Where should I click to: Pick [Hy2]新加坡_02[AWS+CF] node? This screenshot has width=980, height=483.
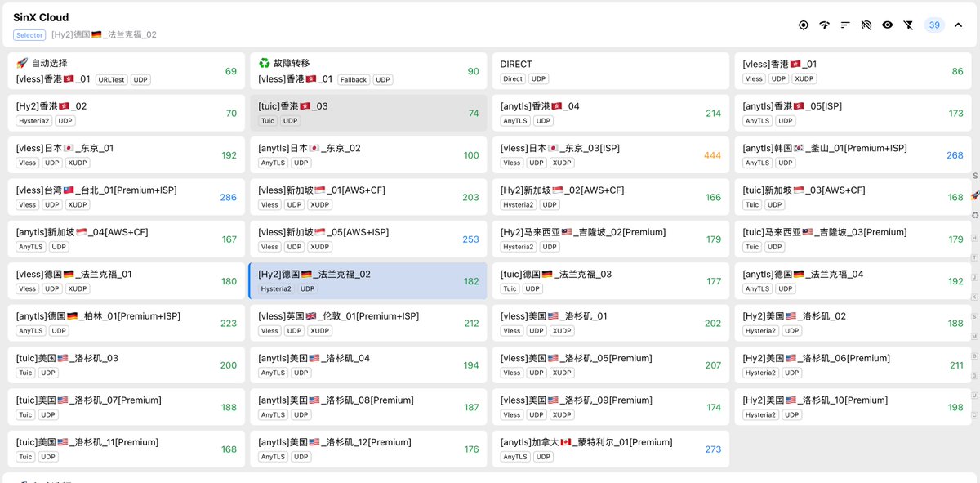(x=611, y=197)
